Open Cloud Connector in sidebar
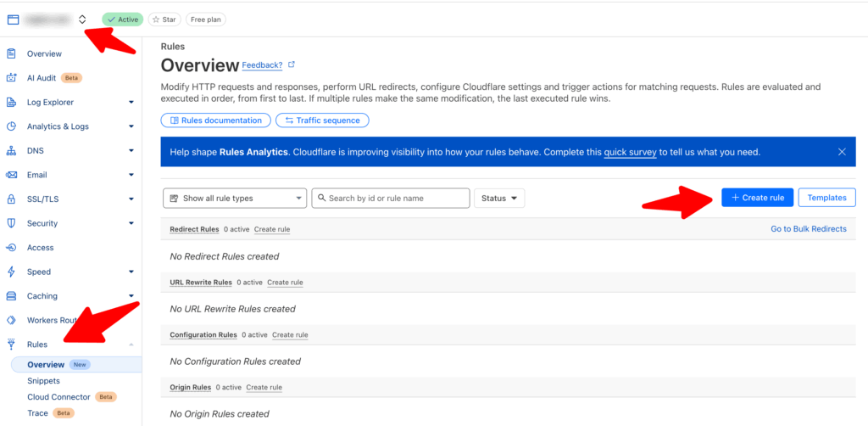Viewport: 868px width, 426px height. (x=58, y=397)
